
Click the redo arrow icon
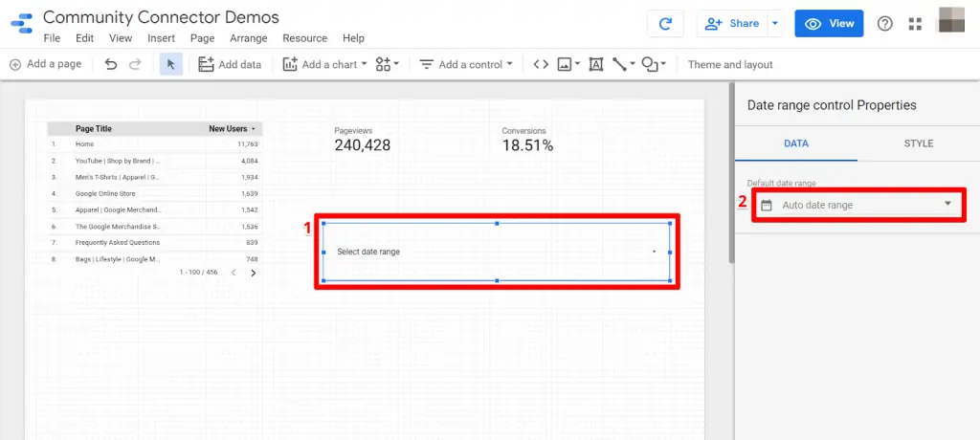pos(135,64)
